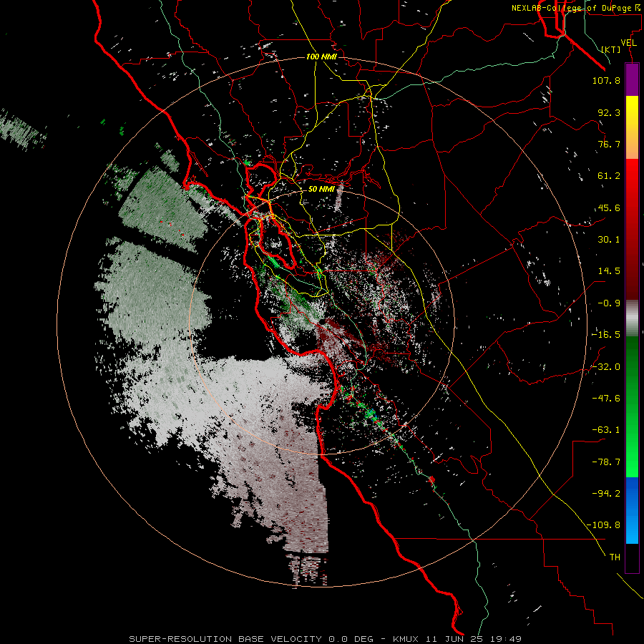Pick the gray near-zero segment of color bar
644x644 pixels.
(632, 318)
